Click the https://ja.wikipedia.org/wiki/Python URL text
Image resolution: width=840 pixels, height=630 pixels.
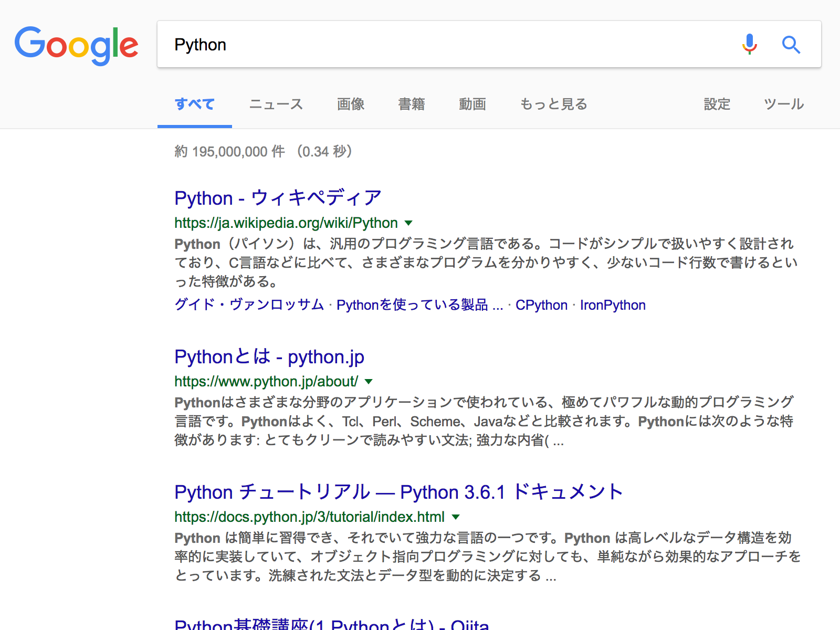point(286,223)
